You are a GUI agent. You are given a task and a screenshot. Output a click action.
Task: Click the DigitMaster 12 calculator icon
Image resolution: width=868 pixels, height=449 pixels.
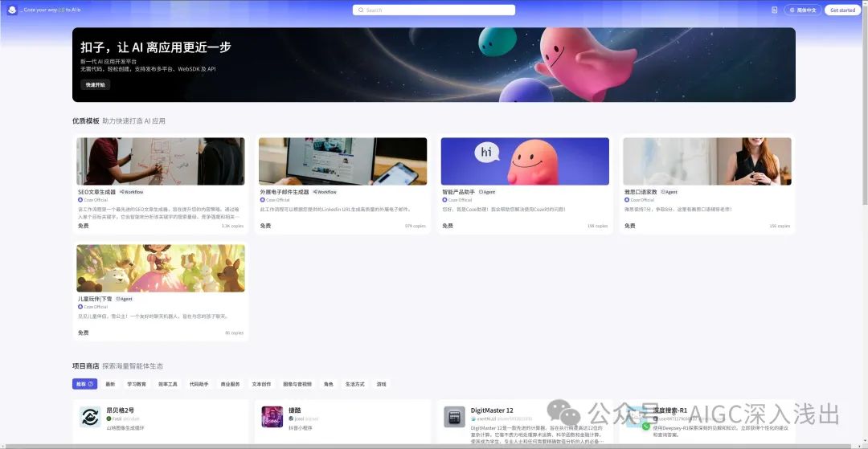click(454, 417)
